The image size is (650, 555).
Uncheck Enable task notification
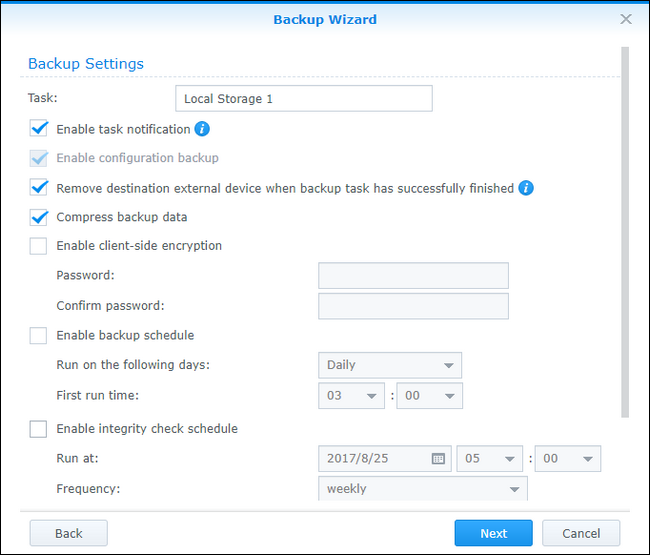[39, 129]
